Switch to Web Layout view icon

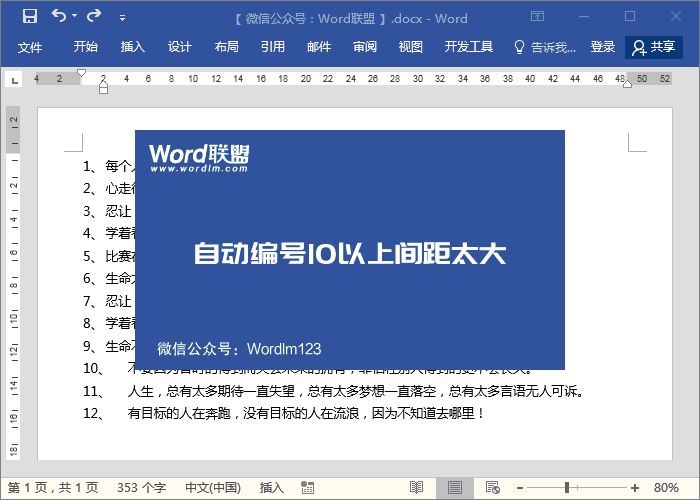point(492,488)
